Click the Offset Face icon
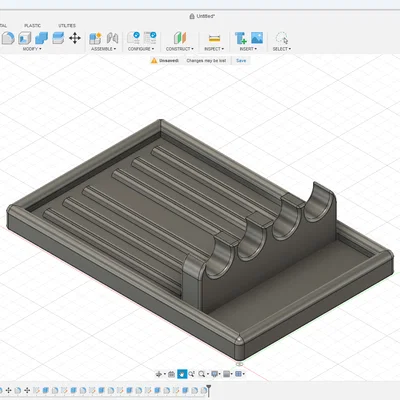Screen dimensions: 400x400 (58, 38)
